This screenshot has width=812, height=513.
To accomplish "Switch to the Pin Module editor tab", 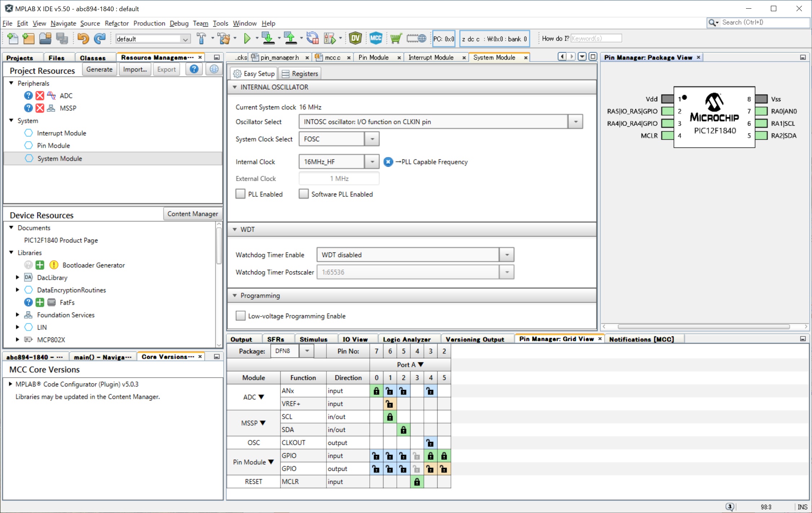I will click(x=374, y=57).
